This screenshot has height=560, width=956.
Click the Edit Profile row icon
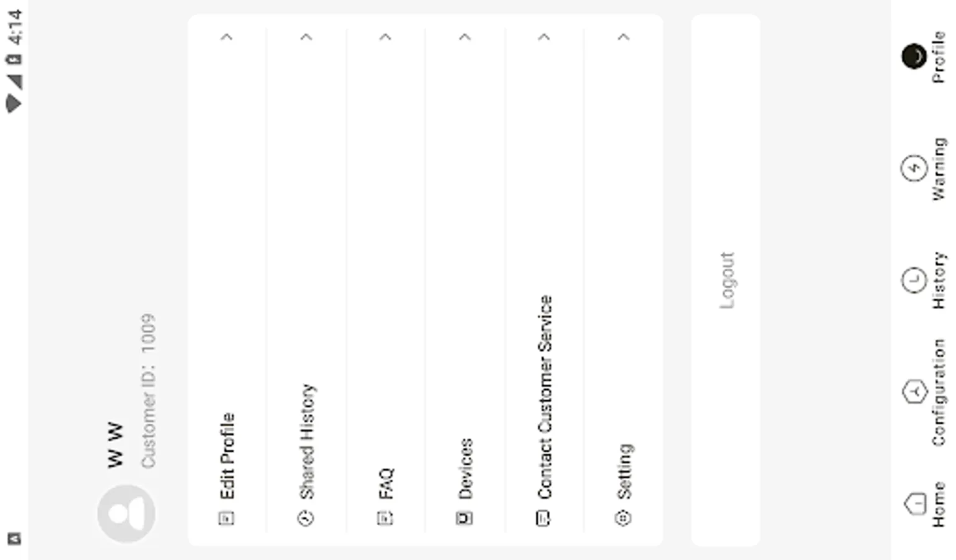pyautogui.click(x=227, y=518)
